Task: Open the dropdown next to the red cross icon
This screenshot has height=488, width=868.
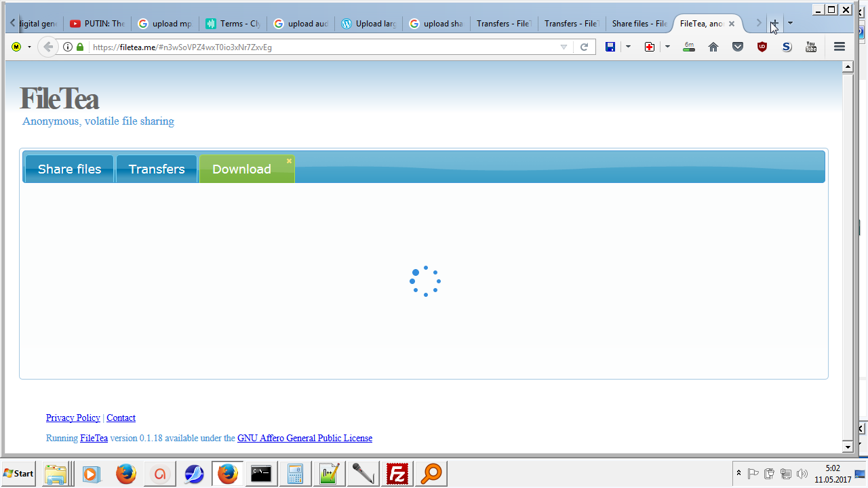Action: pyautogui.click(x=667, y=47)
